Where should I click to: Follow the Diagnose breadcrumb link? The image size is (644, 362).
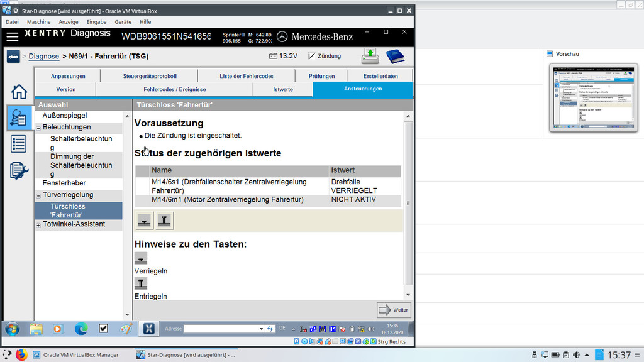coord(43,56)
